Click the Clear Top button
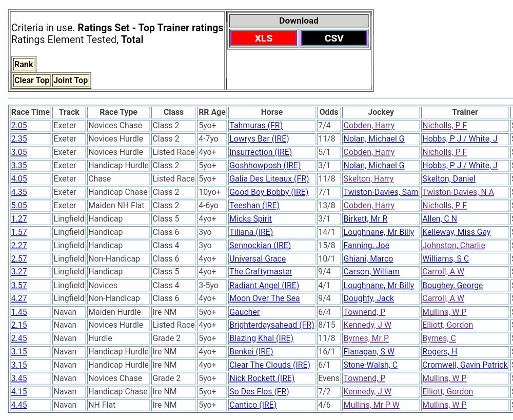513x420 pixels. (x=32, y=81)
